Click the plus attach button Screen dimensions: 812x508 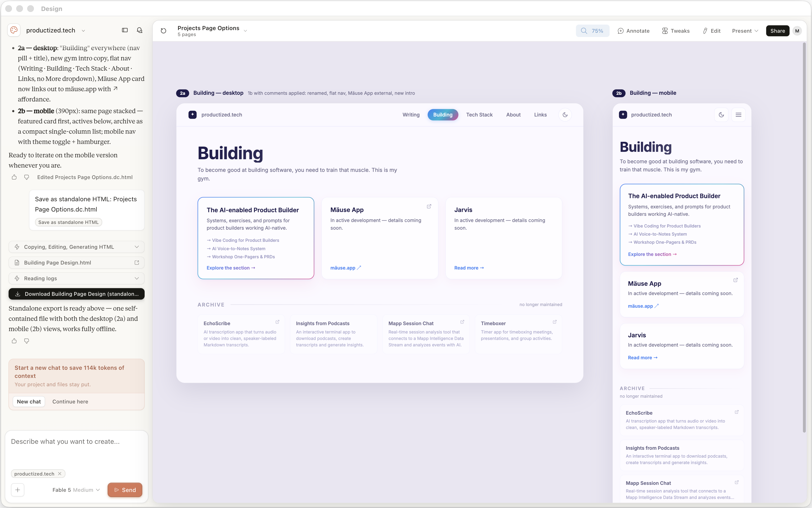click(18, 490)
